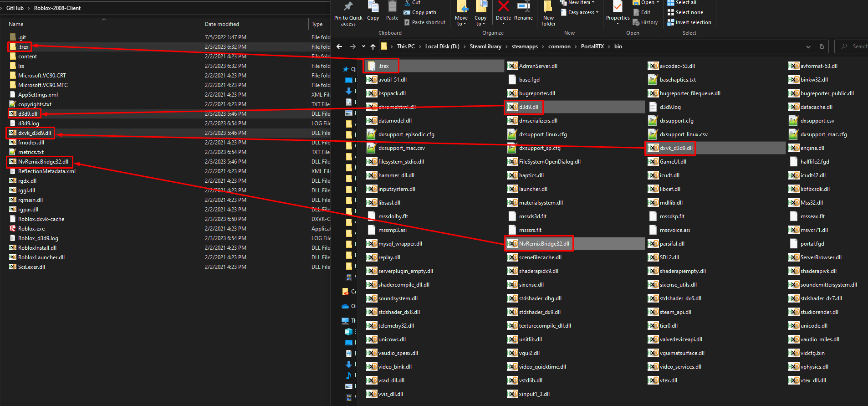
Task: Click Select all in the ribbon
Action: [682, 3]
